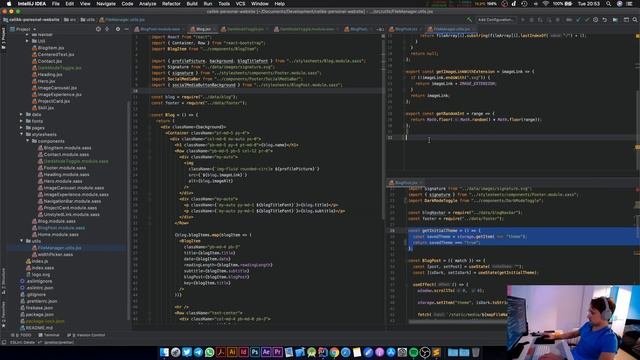
Task: Expand the pages folder
Action: click(x=21, y=128)
